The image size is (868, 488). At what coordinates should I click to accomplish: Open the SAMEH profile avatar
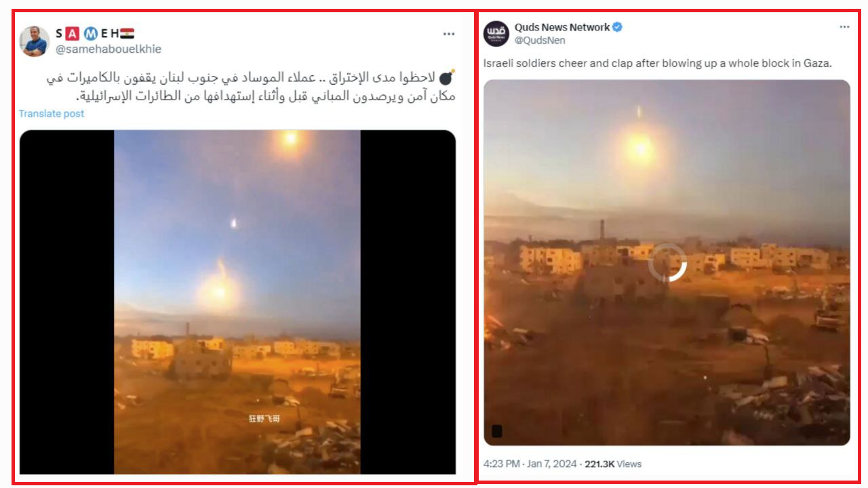tap(34, 41)
